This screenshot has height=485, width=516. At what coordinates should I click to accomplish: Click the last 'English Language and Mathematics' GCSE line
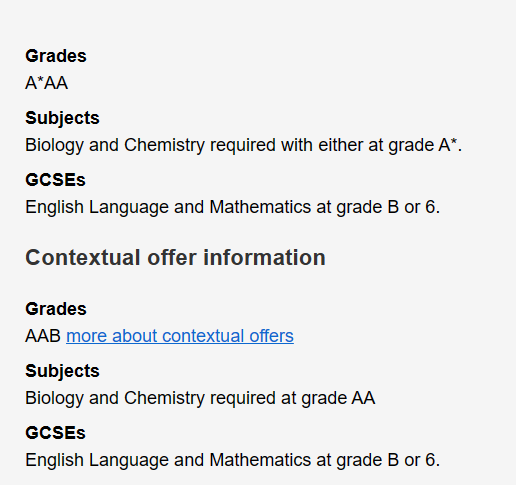click(x=233, y=460)
